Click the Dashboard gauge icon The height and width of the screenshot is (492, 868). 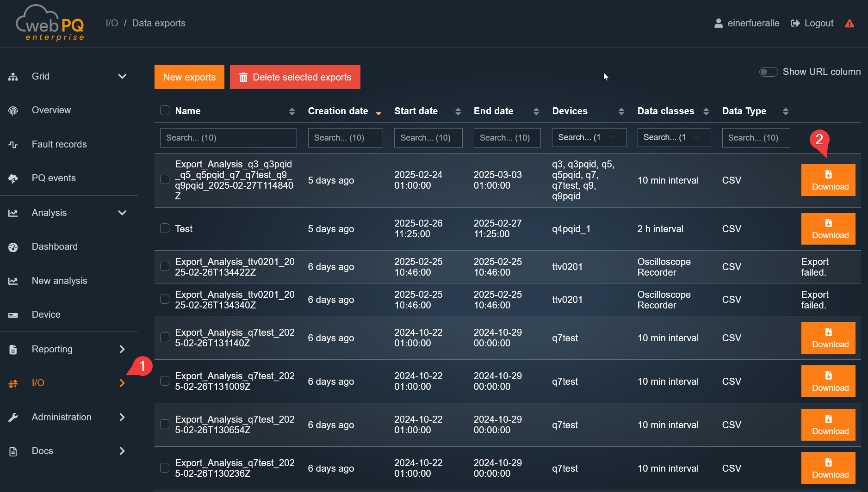tap(13, 247)
